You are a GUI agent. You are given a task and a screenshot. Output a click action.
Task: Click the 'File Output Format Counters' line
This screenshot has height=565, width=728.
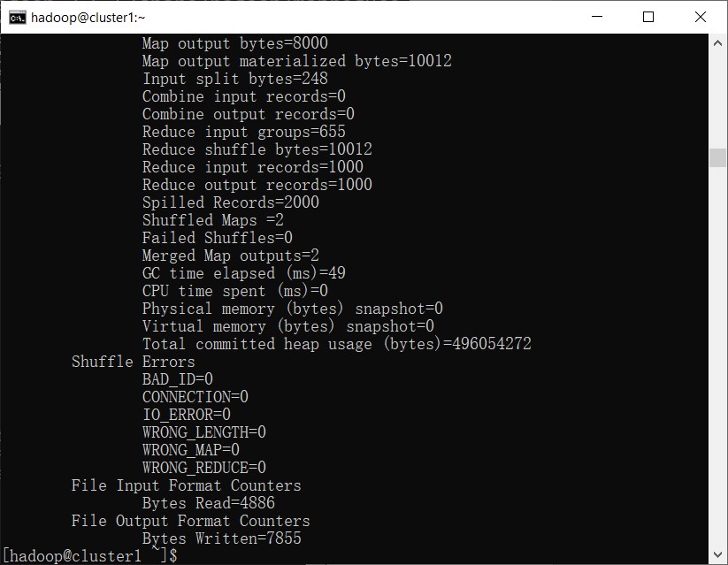click(x=190, y=521)
